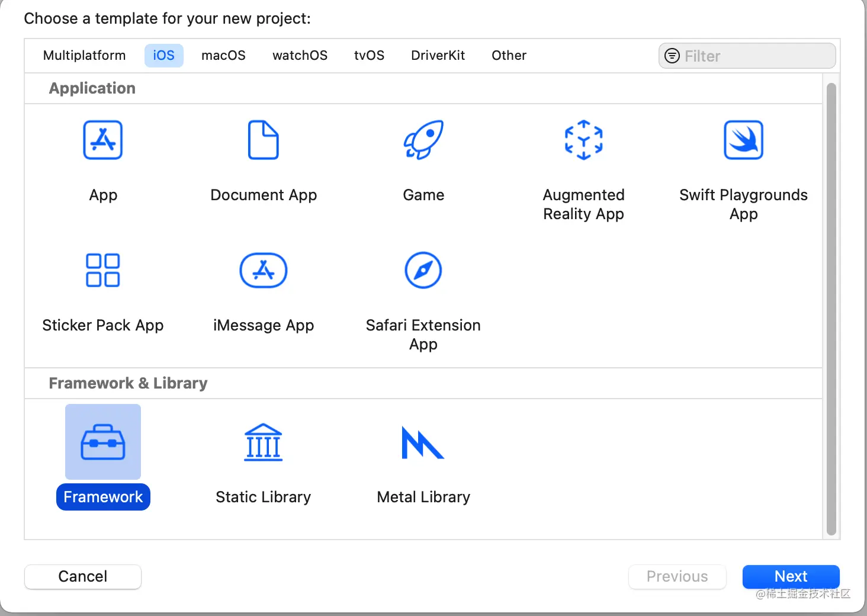Switch to the Other tab

(x=509, y=56)
